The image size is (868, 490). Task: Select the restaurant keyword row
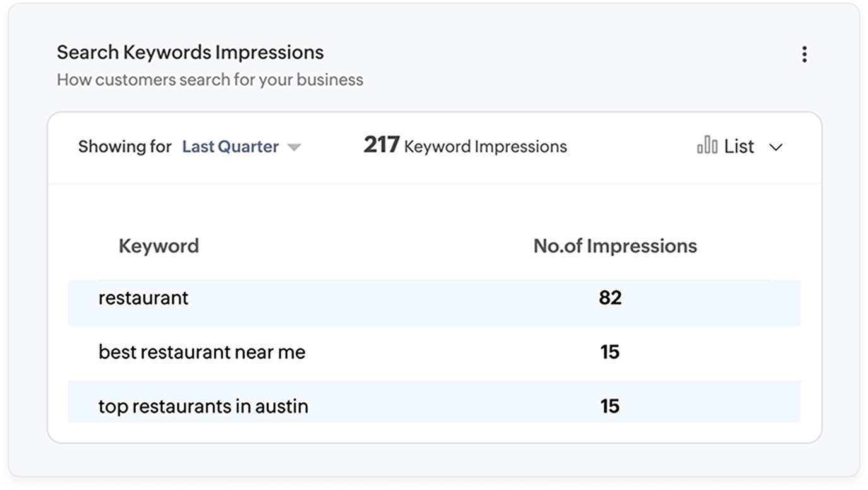point(143,298)
